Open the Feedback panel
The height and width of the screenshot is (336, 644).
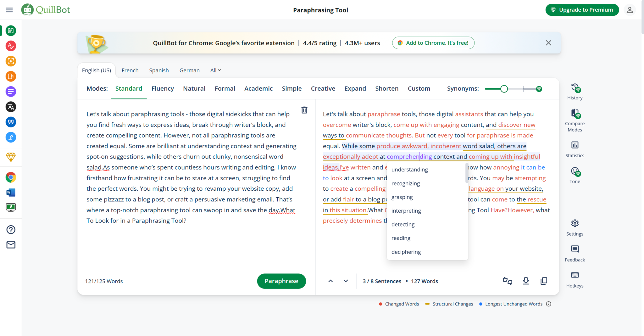coord(575,254)
